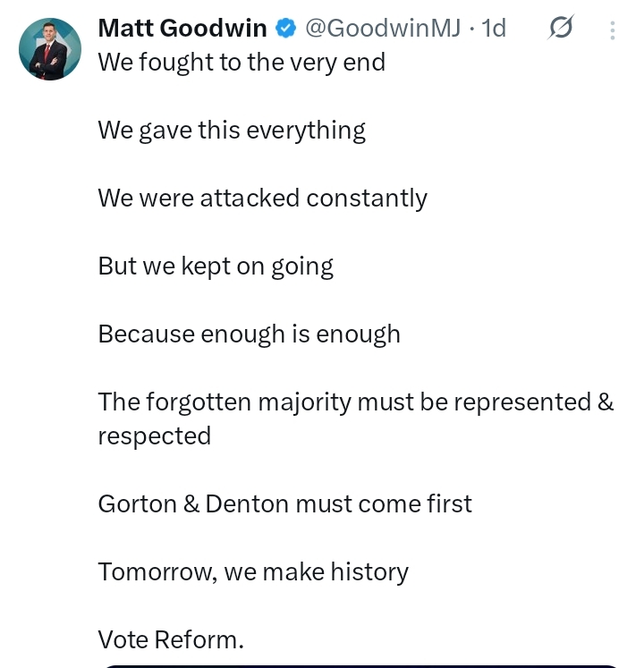Open the three-dot more options menu

pyautogui.click(x=613, y=30)
